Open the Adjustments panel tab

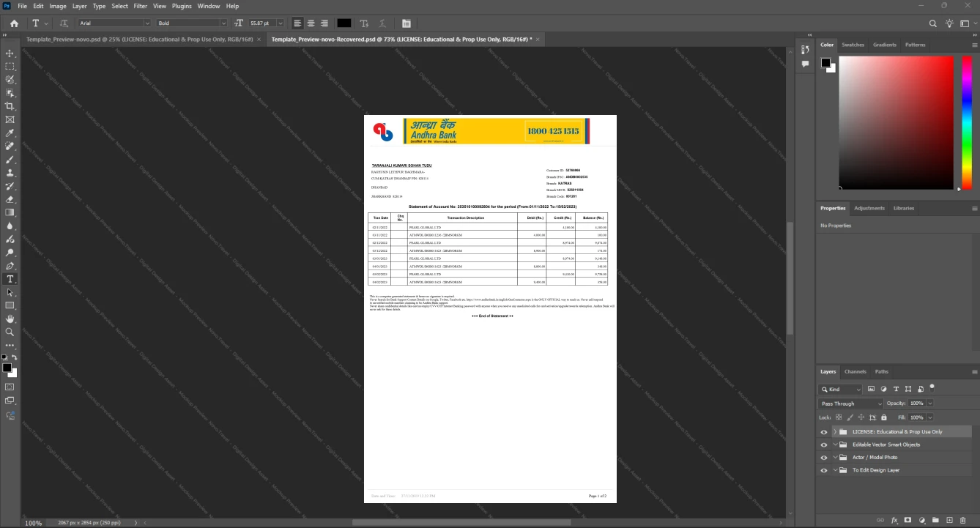869,208
